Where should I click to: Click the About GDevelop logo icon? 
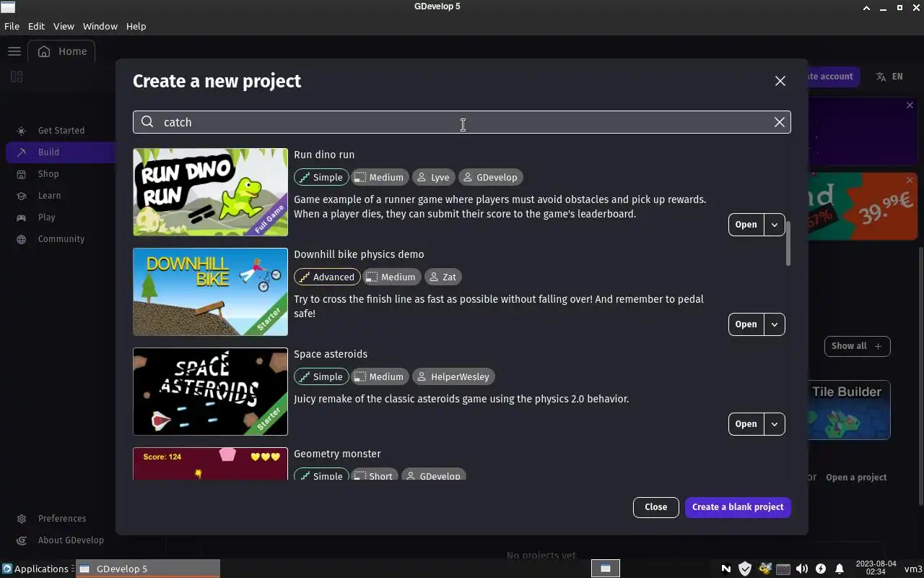click(x=22, y=540)
